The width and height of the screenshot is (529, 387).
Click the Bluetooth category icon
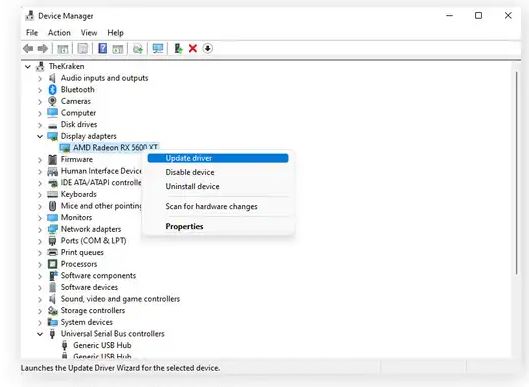52,90
